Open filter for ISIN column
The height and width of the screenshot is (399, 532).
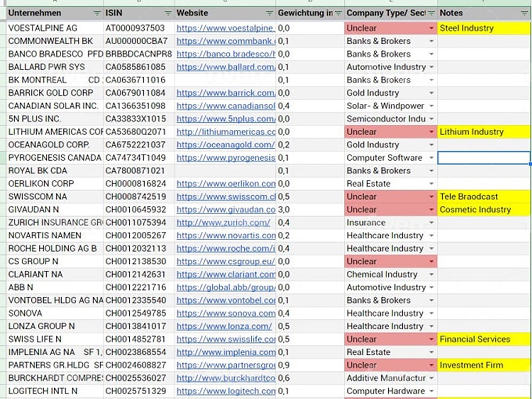click(168, 13)
